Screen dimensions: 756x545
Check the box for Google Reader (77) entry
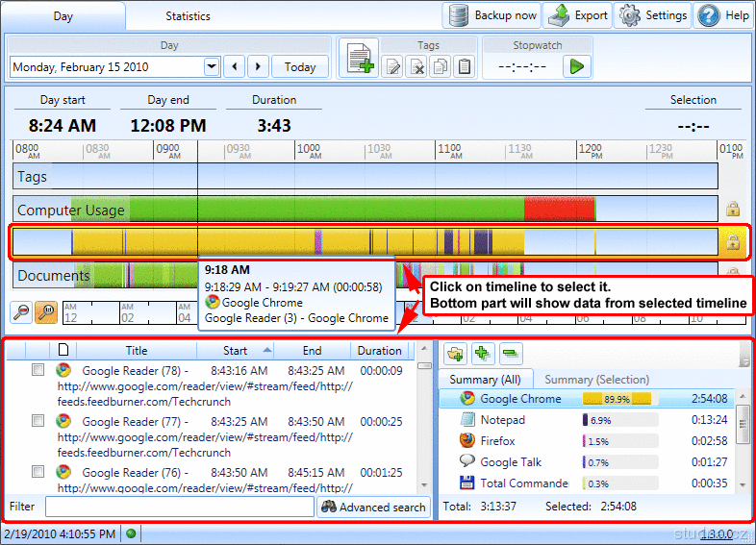click(38, 421)
